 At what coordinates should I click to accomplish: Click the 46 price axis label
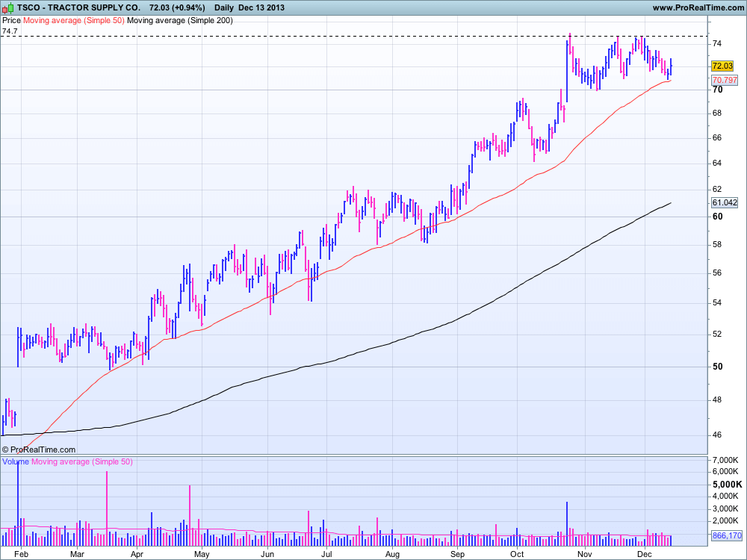(x=717, y=435)
